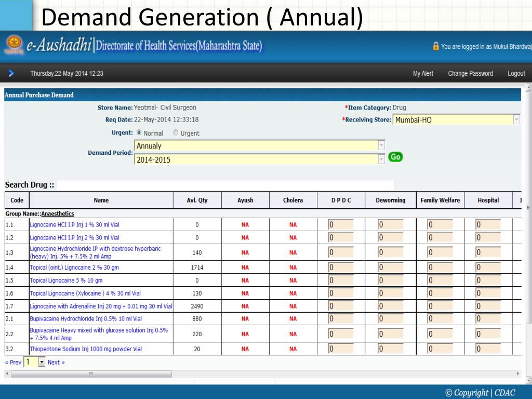Click horizontal scrollbar right arrow
The width and height of the screenshot is (532, 399).
point(517,374)
